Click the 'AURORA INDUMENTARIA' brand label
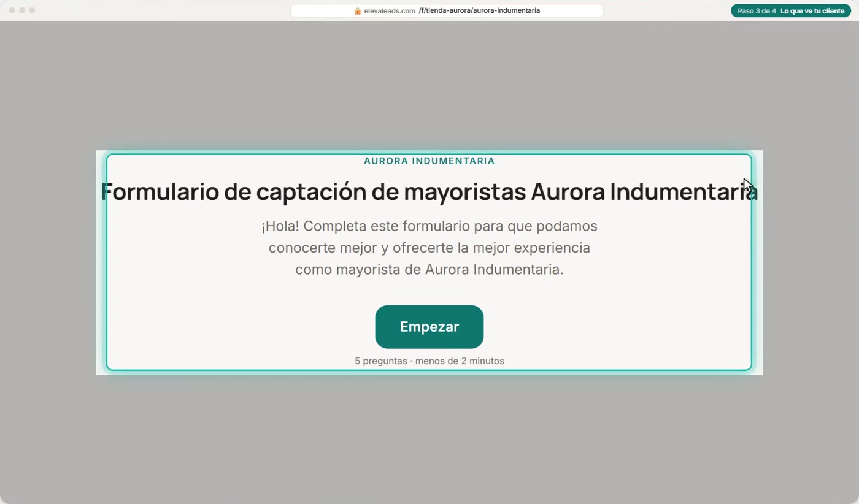The image size is (859, 504). [x=429, y=161]
